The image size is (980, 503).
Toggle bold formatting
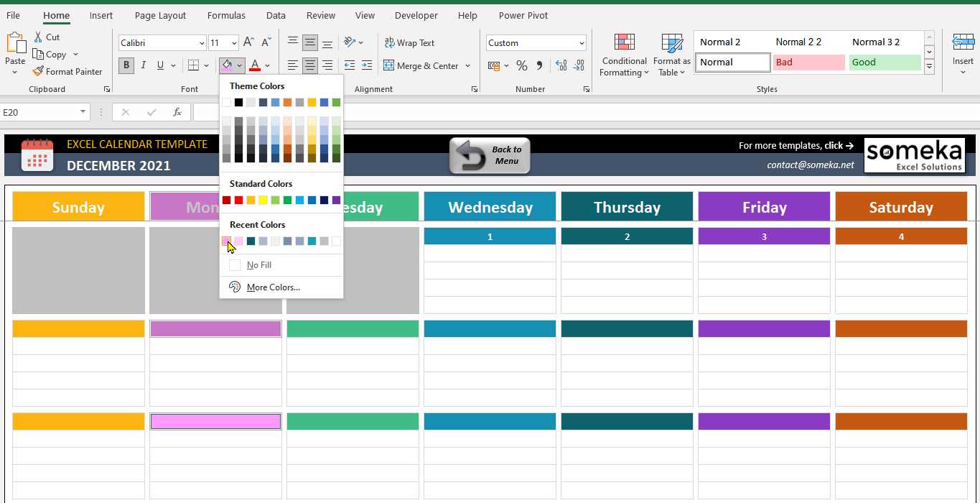(x=126, y=65)
